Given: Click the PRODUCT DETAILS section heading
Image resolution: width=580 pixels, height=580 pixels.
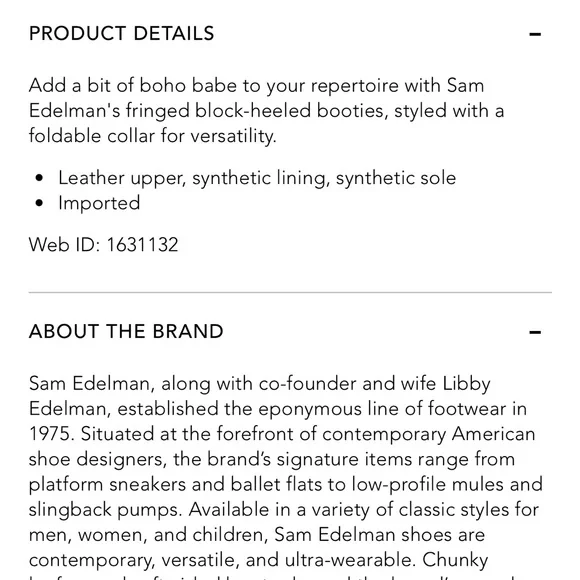Looking at the screenshot, I should (122, 34).
